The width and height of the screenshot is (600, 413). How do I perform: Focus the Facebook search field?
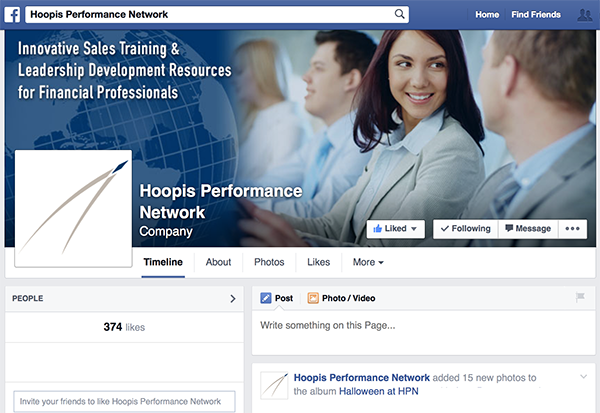[x=217, y=15]
